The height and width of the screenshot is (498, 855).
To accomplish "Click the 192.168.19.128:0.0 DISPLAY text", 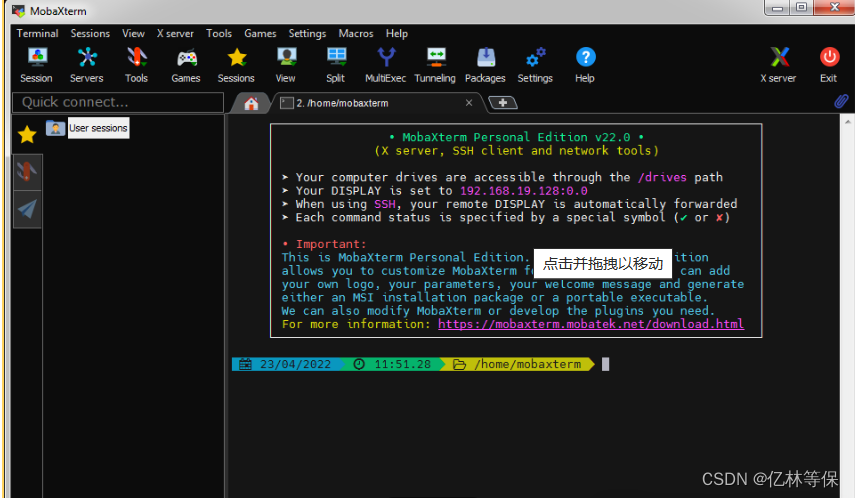I will (524, 191).
